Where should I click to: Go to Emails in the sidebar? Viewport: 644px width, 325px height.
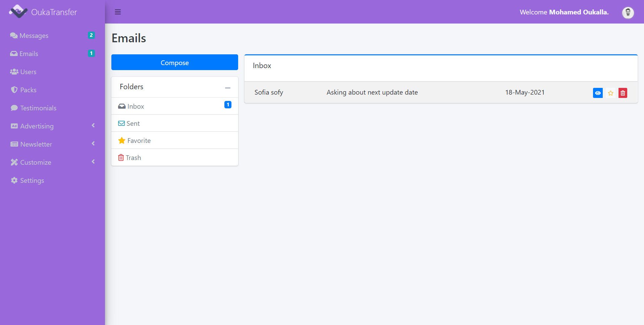click(52, 54)
